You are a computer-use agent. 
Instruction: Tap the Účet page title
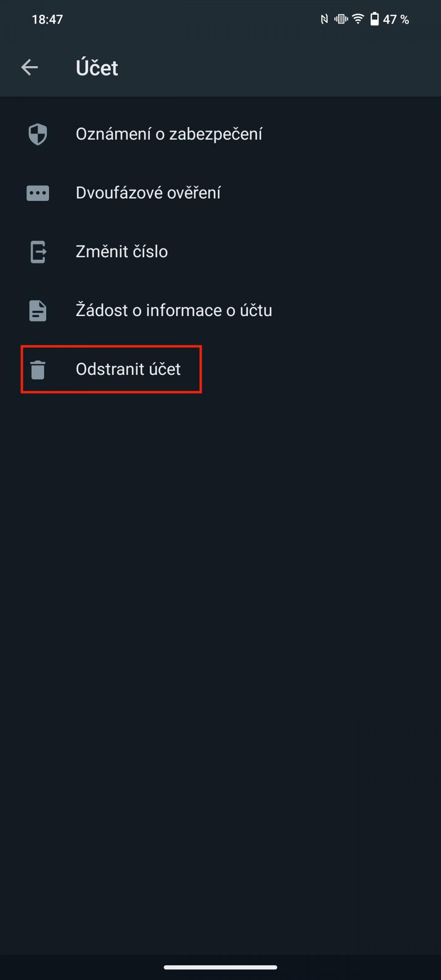pos(97,68)
